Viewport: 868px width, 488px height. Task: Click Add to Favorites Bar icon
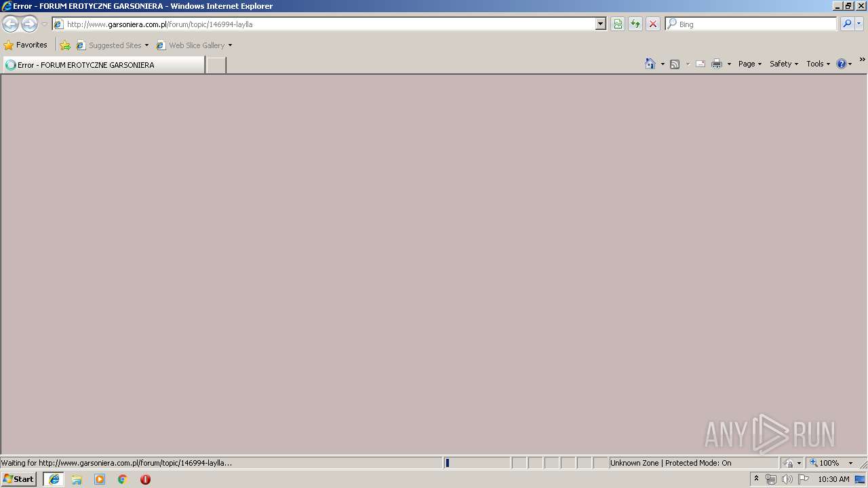coord(65,45)
